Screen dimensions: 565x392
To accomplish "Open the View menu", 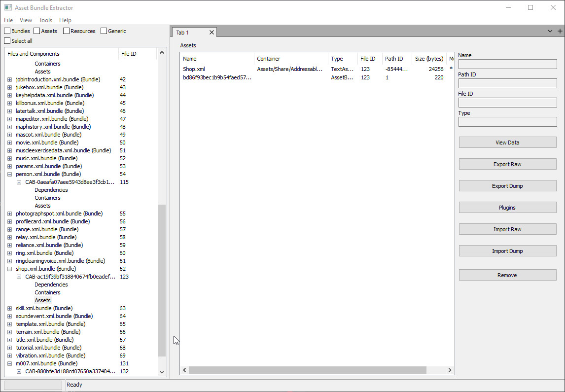I will point(26,20).
